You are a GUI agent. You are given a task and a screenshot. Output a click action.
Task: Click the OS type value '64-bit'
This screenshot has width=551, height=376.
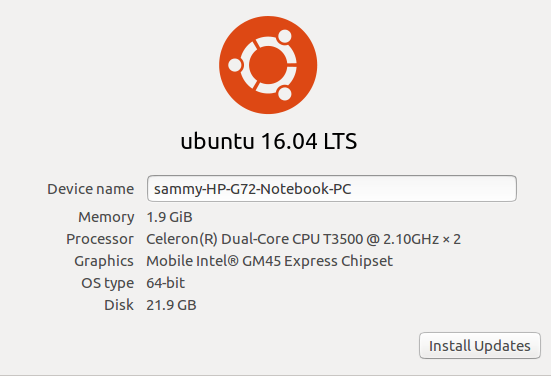point(166,283)
